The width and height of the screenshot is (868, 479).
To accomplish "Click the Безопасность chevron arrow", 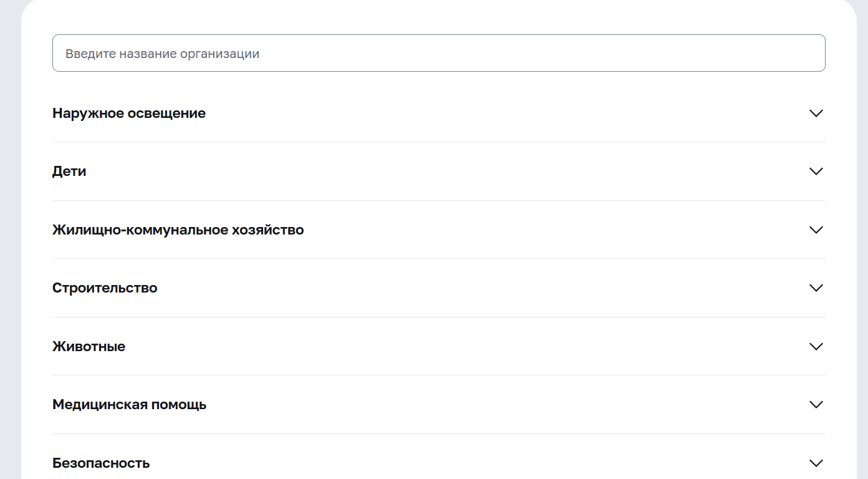I will pos(816,463).
